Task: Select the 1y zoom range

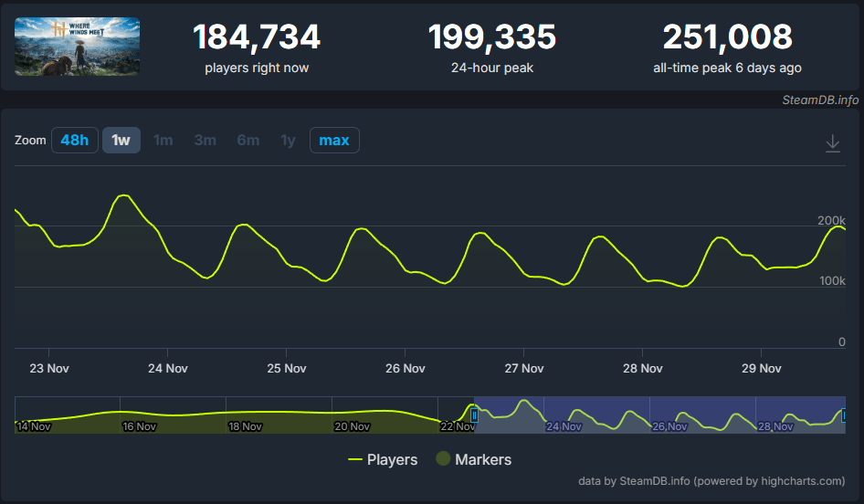Action: click(288, 141)
